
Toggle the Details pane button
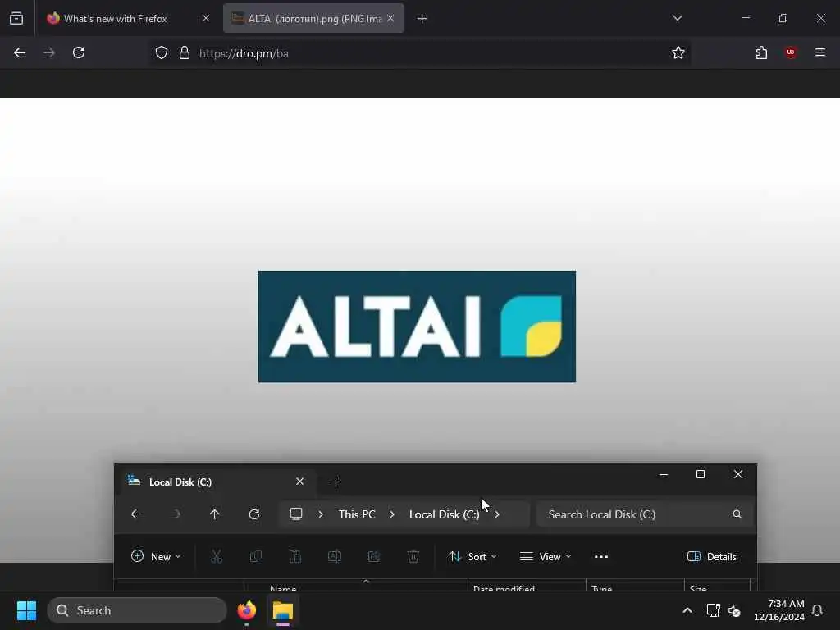click(711, 557)
